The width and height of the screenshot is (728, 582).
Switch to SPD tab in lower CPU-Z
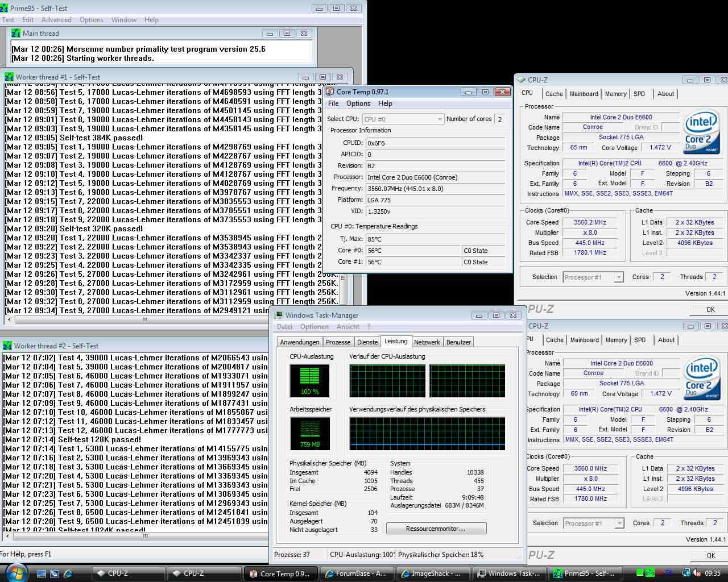click(640, 340)
